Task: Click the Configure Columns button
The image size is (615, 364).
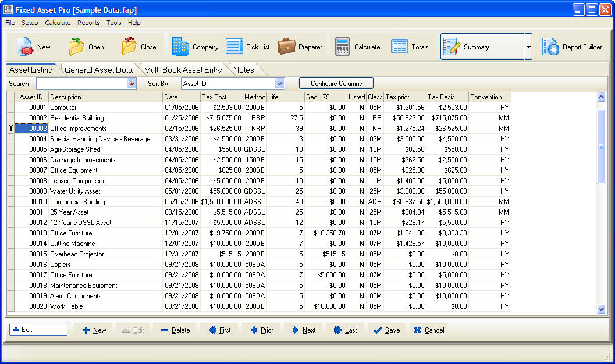Action: point(336,83)
